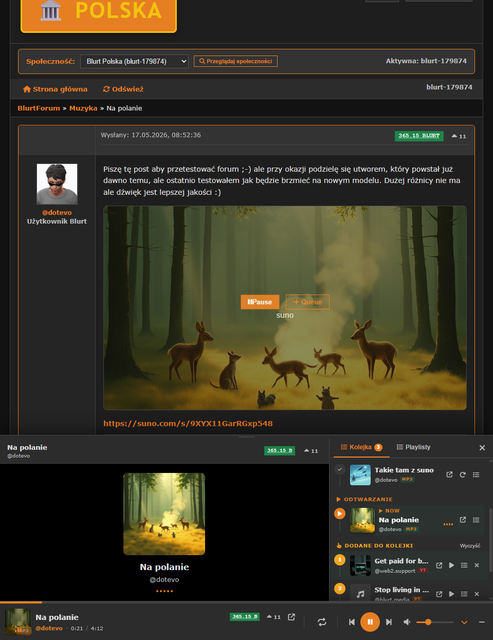
Task: Pause playback with the round orange button
Action: (370, 622)
